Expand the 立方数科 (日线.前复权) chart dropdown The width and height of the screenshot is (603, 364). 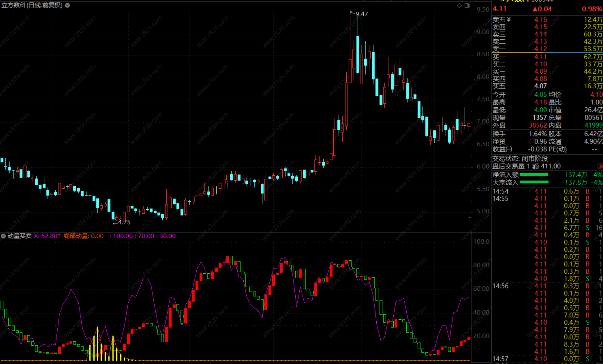click(68, 5)
